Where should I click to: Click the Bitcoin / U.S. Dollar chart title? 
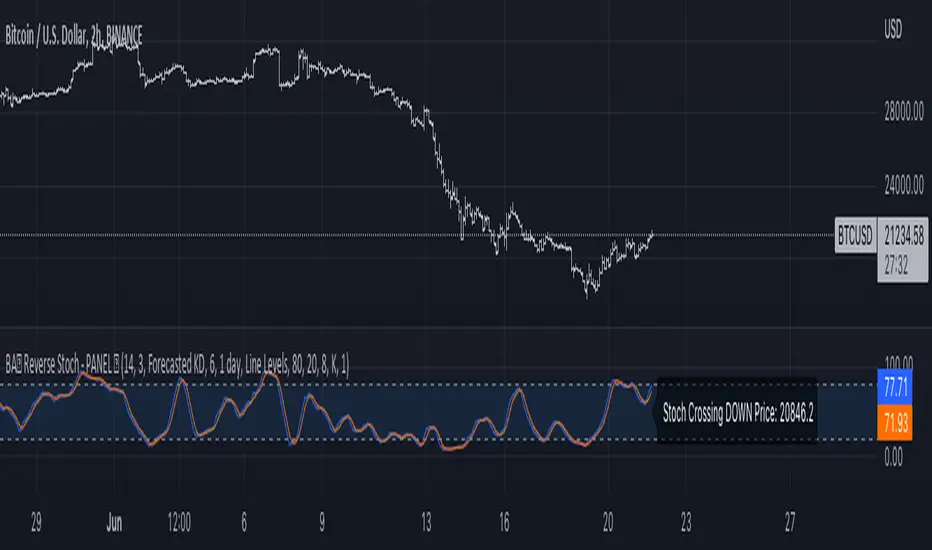pos(74,37)
